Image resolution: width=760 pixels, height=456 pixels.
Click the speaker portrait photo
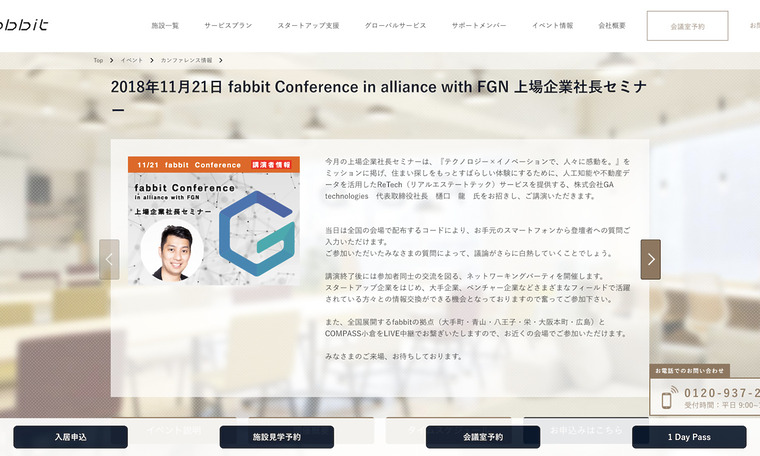click(172, 251)
